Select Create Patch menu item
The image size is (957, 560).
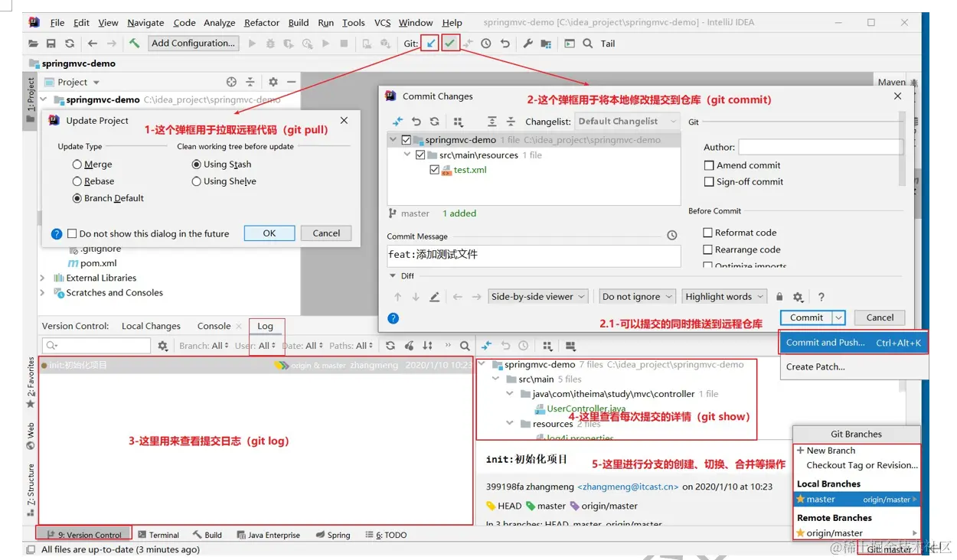pyautogui.click(x=815, y=366)
